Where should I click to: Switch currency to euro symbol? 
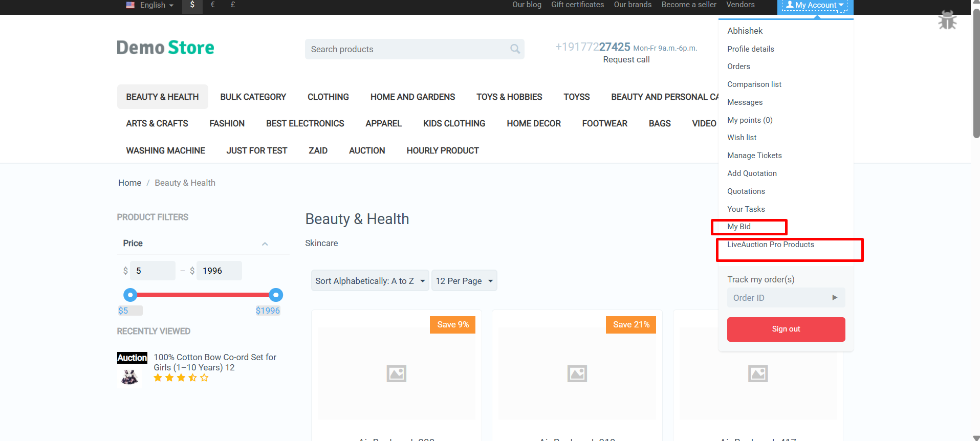(x=213, y=5)
